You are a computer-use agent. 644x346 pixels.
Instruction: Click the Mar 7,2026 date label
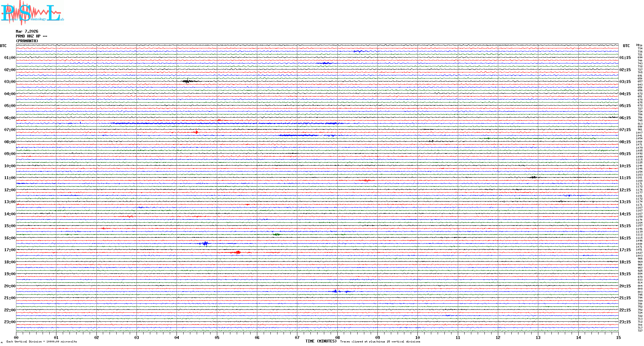click(x=27, y=31)
